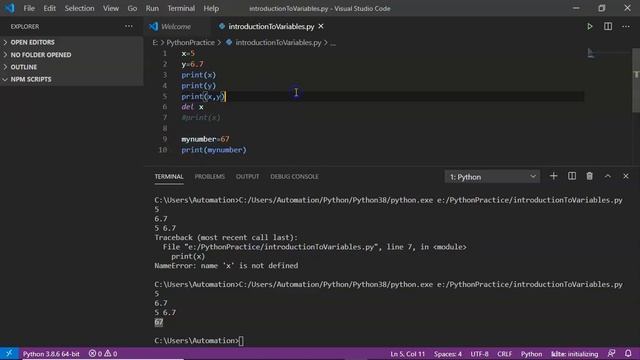The height and width of the screenshot is (360, 640).
Task: Click the remote window icon in status bar
Action: point(9,353)
